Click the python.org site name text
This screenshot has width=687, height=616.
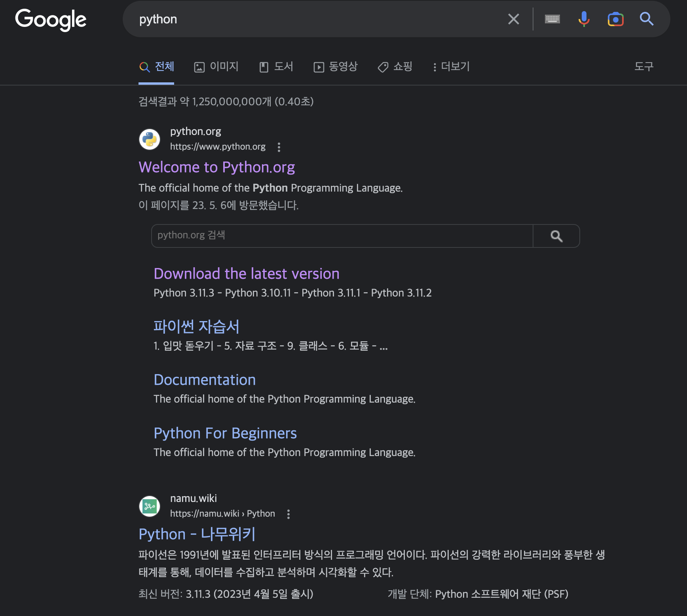pyautogui.click(x=195, y=131)
